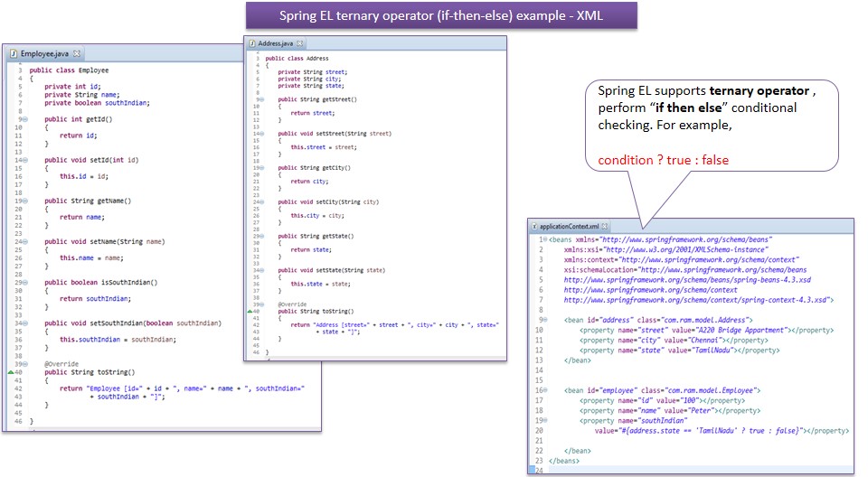Collapse the @Override fold in Address.java
The width and height of the screenshot is (868, 477).
tap(262, 304)
